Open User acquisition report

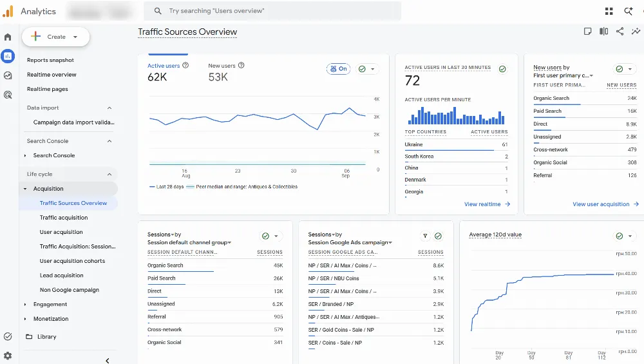[61, 232]
